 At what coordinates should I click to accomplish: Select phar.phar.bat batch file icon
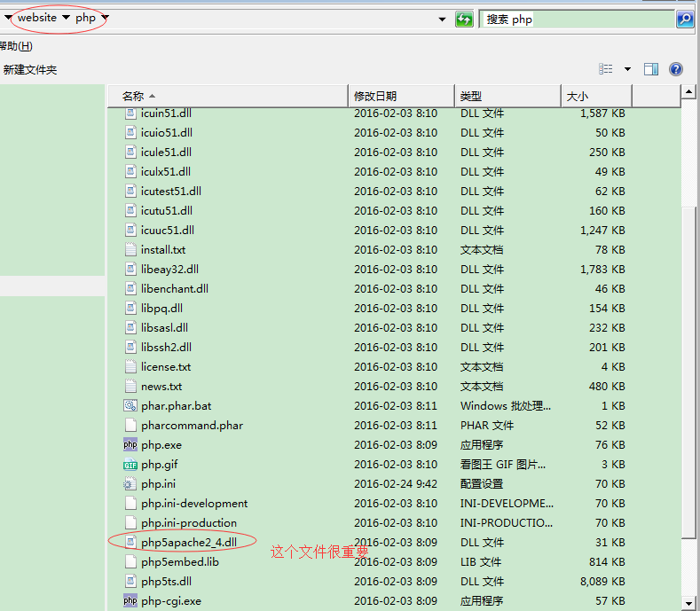coord(130,405)
